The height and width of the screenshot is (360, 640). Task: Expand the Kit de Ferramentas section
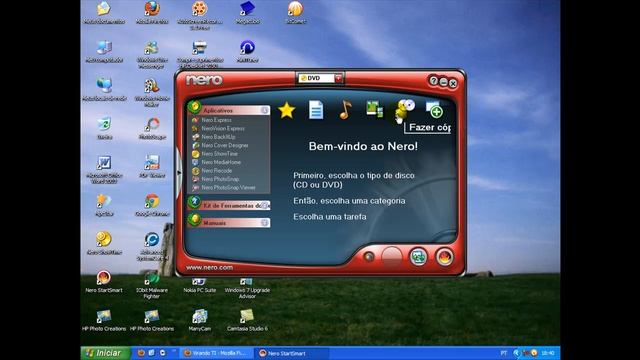(264, 205)
